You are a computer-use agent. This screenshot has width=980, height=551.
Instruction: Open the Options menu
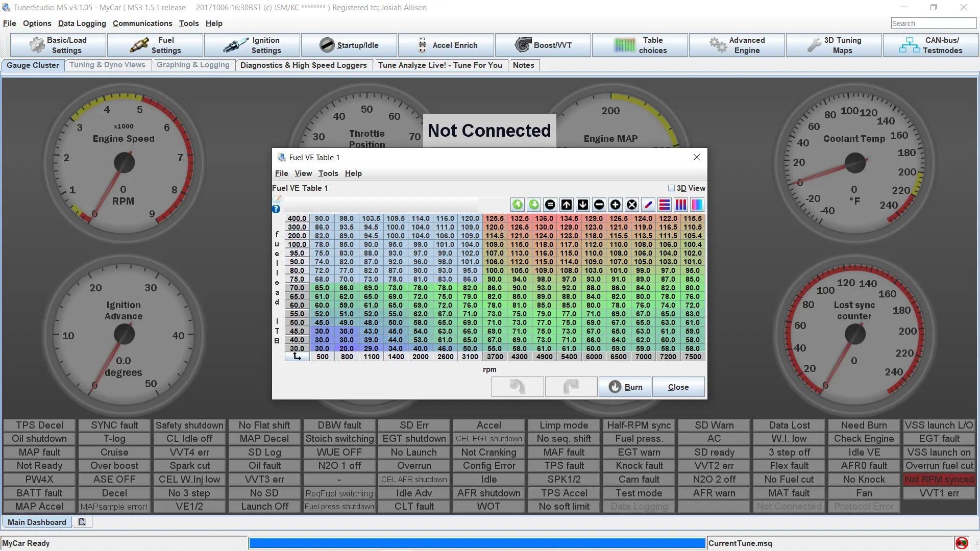(37, 23)
